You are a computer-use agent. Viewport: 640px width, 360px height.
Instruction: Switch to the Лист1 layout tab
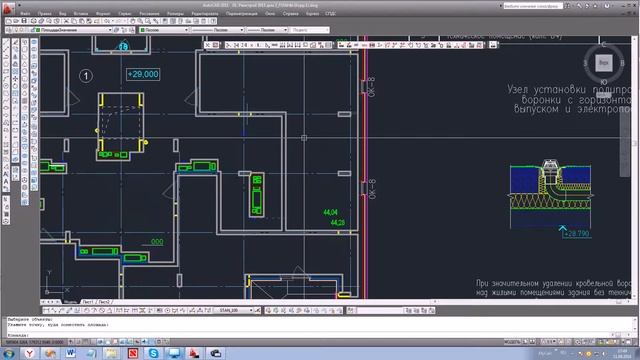pyautogui.click(x=88, y=302)
